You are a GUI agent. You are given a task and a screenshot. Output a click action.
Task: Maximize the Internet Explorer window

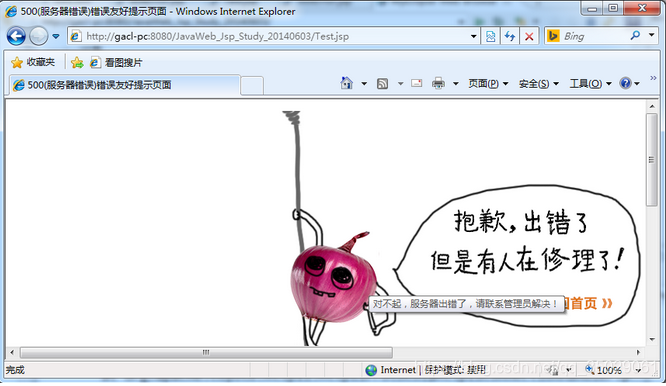(x=613, y=8)
